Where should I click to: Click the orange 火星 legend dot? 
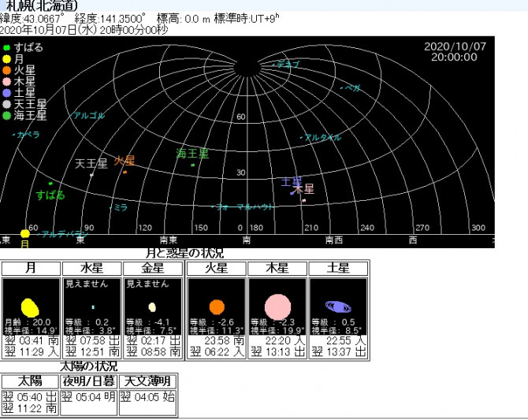pyautogui.click(x=7, y=70)
